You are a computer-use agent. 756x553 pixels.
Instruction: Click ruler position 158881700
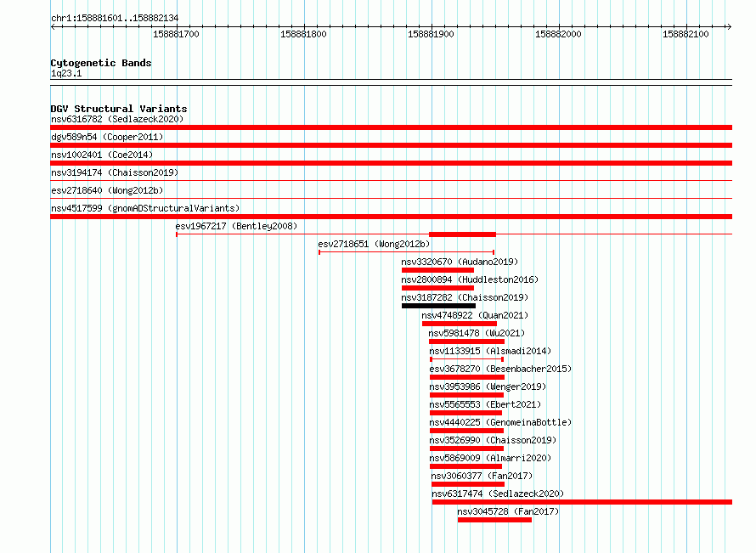(176, 34)
